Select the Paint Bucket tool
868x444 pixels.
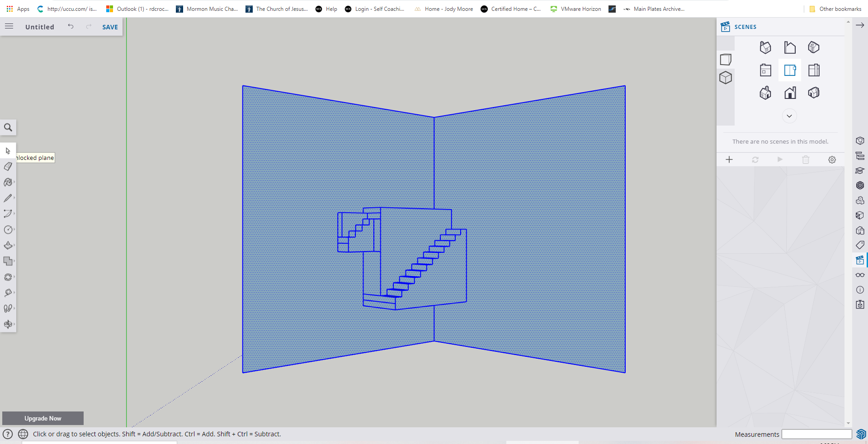tap(8, 182)
